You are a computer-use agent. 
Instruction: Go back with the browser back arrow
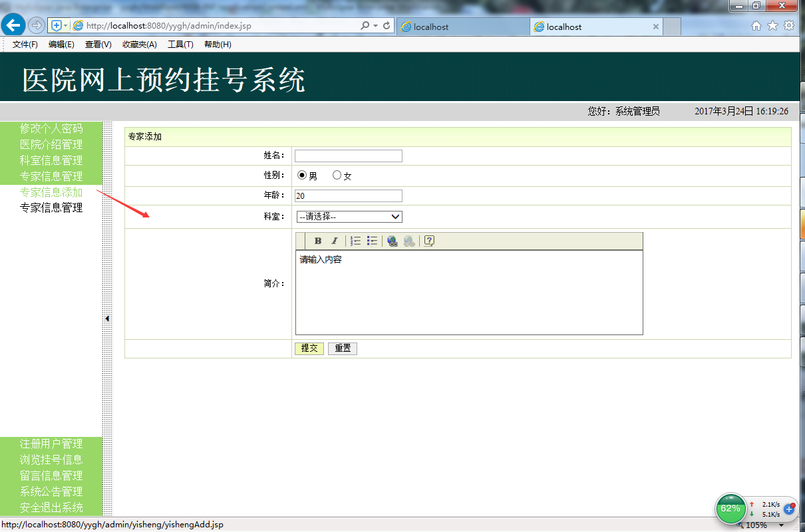coord(13,26)
